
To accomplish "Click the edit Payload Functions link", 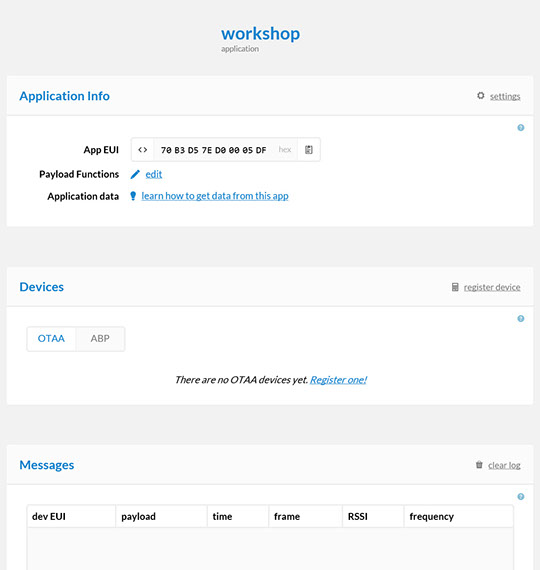I will tap(154, 174).
